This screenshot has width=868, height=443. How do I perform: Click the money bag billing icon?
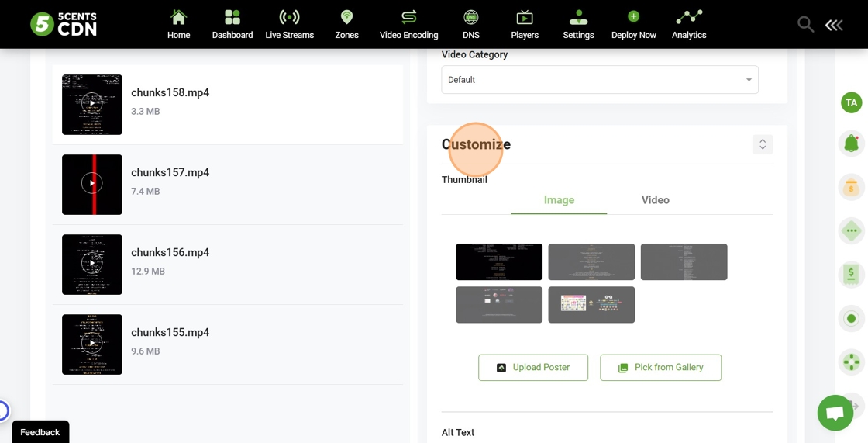point(852,188)
